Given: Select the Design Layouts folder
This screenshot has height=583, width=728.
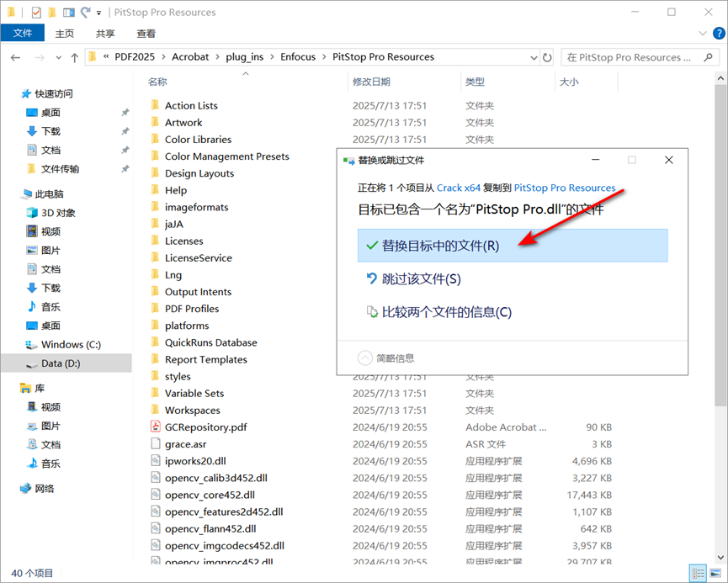Looking at the screenshot, I should (x=199, y=173).
